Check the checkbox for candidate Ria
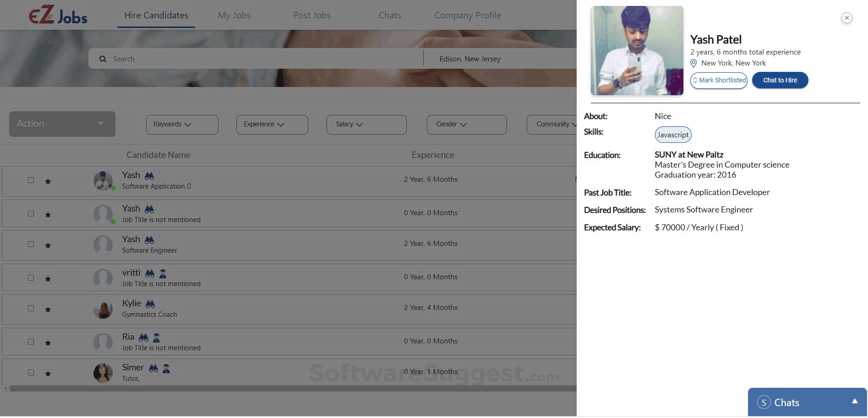 tap(31, 342)
